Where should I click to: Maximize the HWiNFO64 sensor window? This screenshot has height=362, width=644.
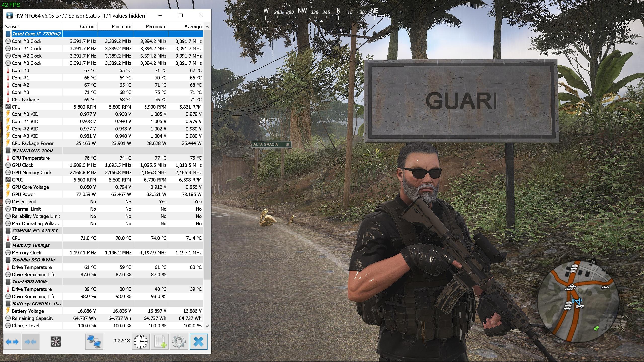point(181,16)
